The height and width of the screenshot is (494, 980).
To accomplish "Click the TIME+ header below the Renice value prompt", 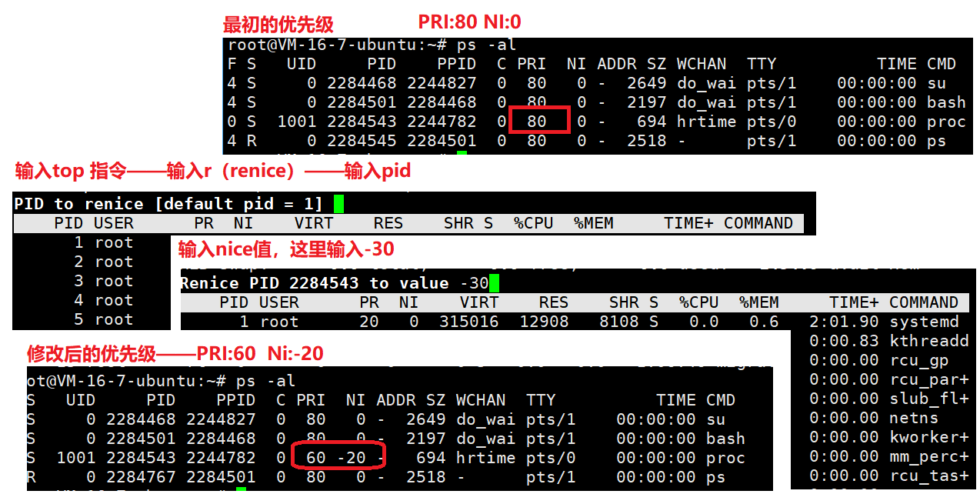I will tap(854, 302).
